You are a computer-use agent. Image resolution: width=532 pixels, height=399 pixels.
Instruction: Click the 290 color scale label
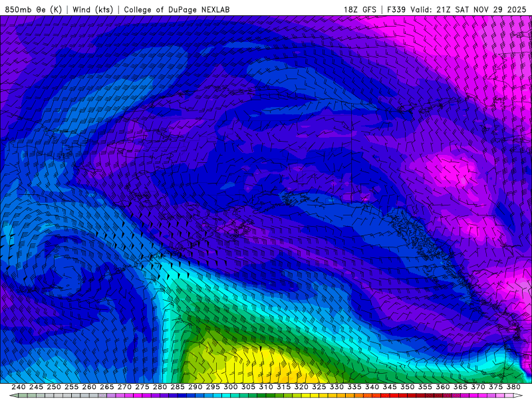pyautogui.click(x=196, y=387)
